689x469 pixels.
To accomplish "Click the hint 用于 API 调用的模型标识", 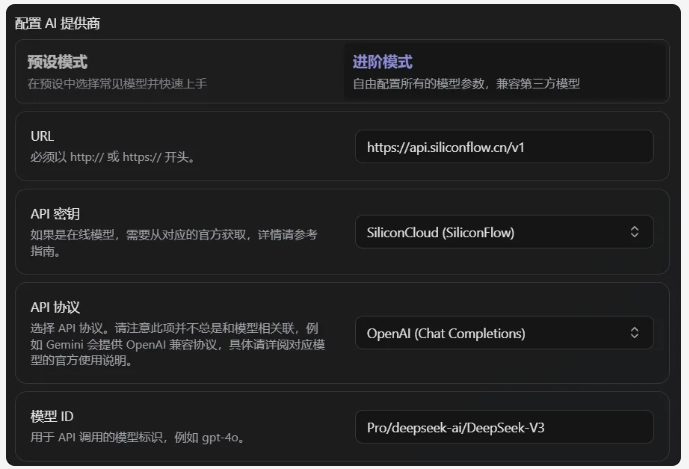I will [137, 437].
